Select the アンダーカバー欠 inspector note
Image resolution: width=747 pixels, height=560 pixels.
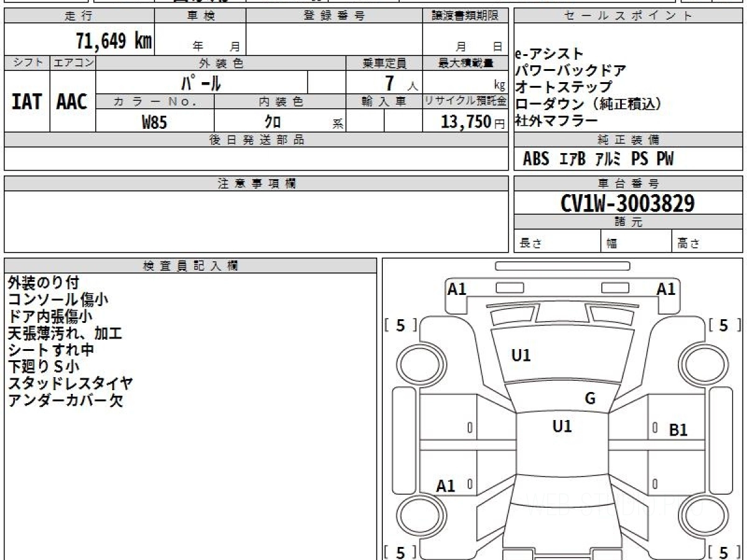click(x=65, y=400)
